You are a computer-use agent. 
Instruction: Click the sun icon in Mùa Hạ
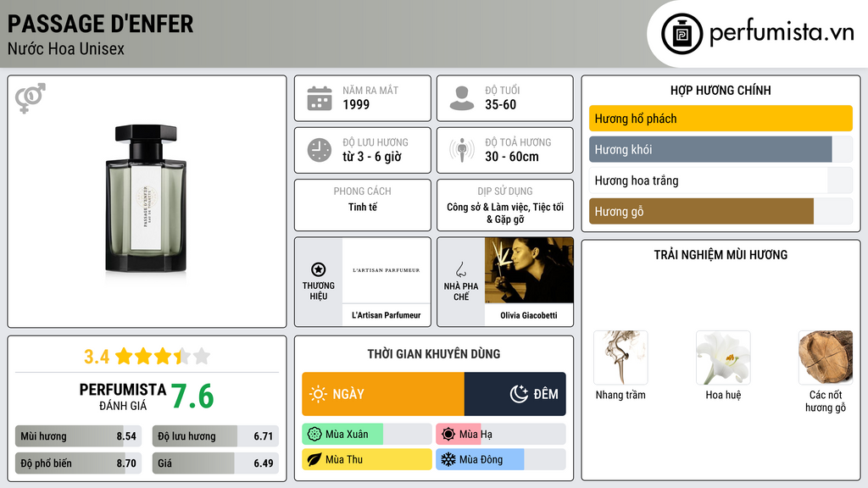tap(448, 435)
